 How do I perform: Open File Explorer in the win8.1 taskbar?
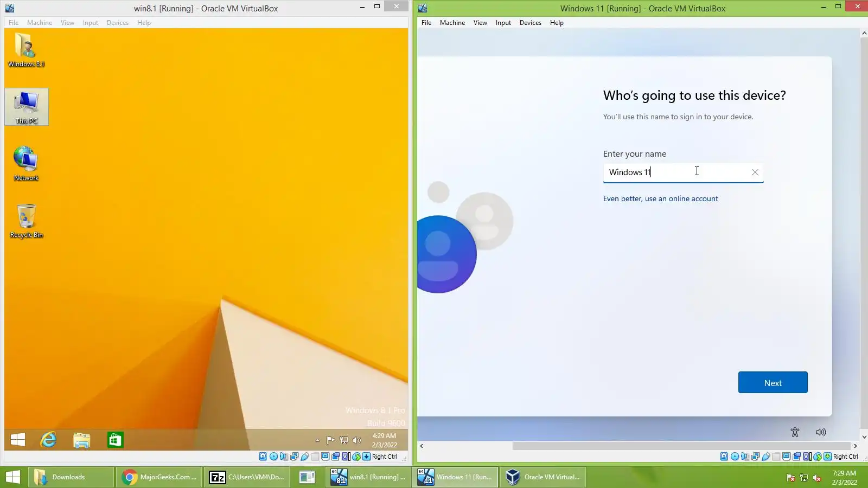pyautogui.click(x=82, y=440)
